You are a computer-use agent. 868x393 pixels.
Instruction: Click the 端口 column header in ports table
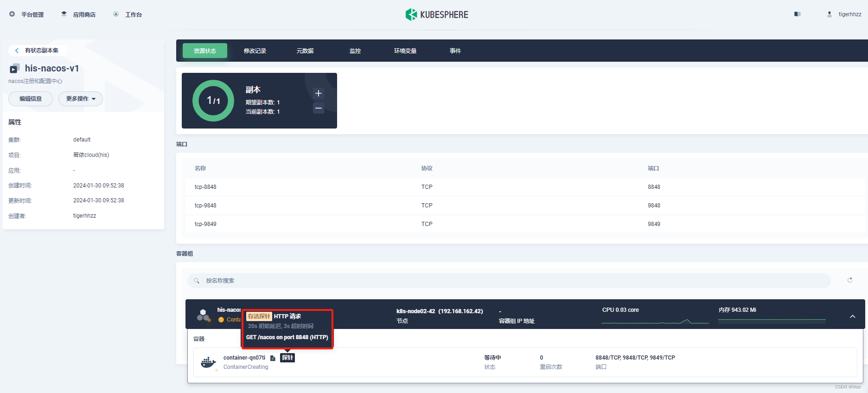tap(653, 168)
